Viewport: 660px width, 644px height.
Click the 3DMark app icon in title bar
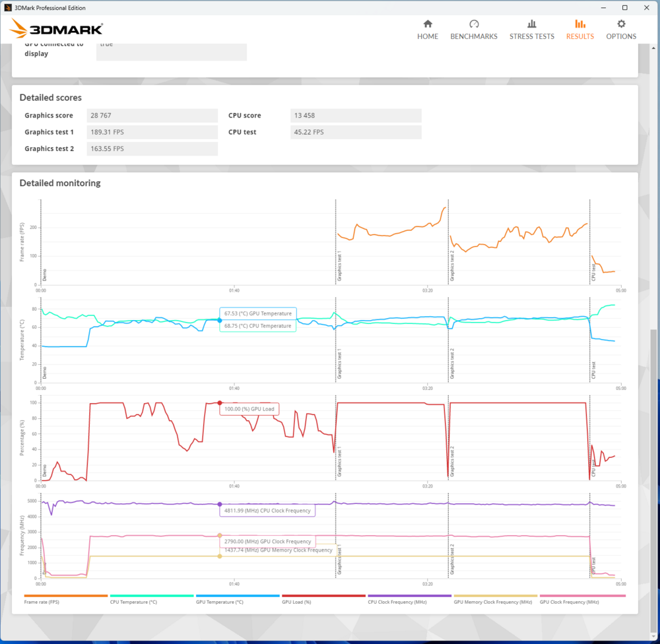[7, 8]
